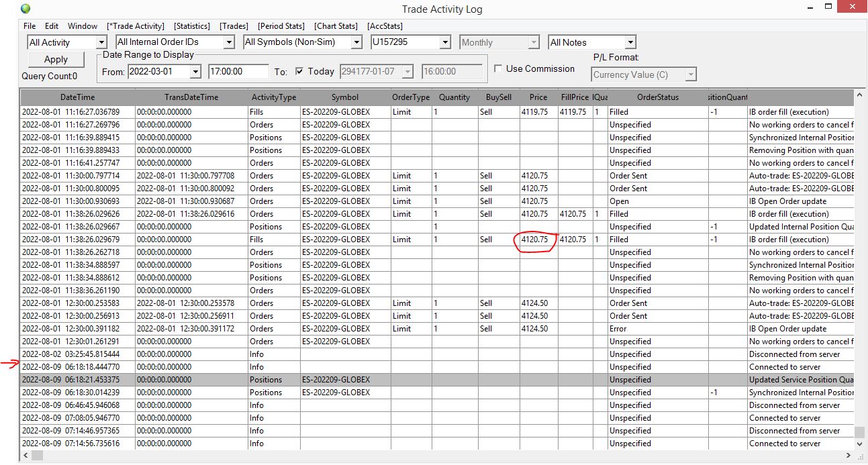Viewport: 868px width, 465px height.
Task: Click the horizontal scrollbar left arrow
Action: 26,455
